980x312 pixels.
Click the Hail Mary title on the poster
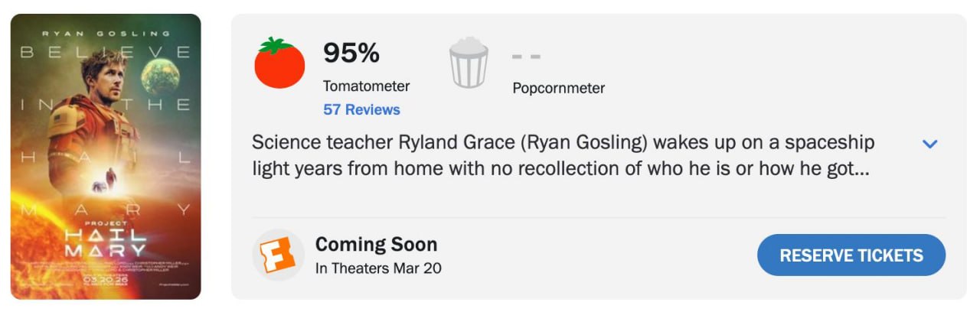[x=106, y=242]
